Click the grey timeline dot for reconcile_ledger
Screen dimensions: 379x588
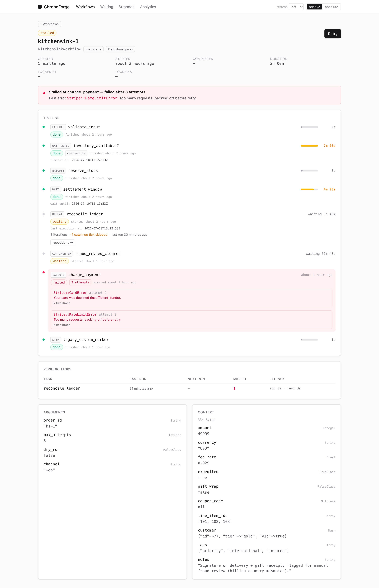tap(44, 214)
